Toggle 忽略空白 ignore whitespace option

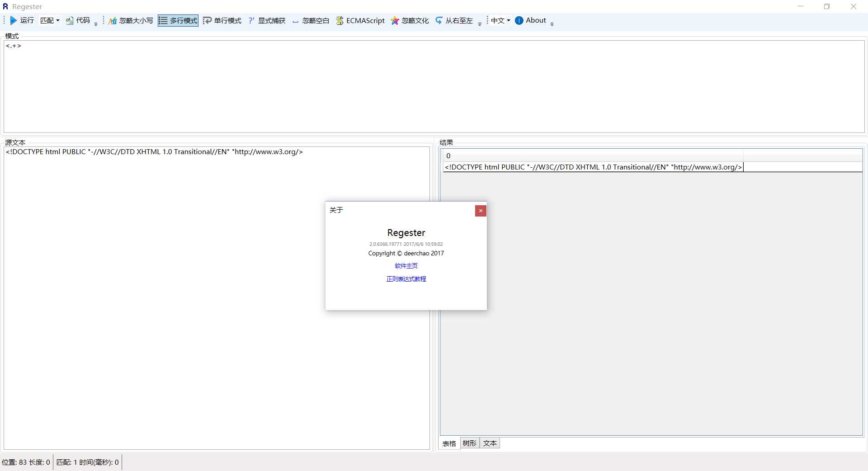(311, 20)
